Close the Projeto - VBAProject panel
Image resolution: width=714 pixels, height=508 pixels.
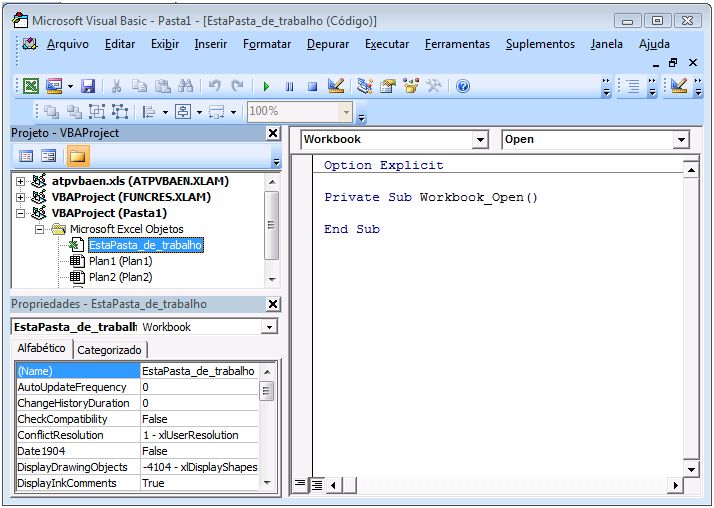(x=273, y=133)
